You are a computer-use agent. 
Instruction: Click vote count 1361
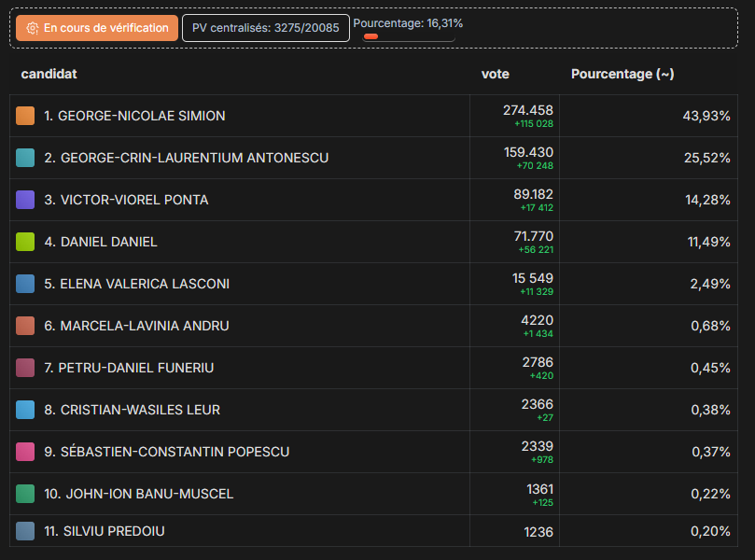(x=539, y=489)
